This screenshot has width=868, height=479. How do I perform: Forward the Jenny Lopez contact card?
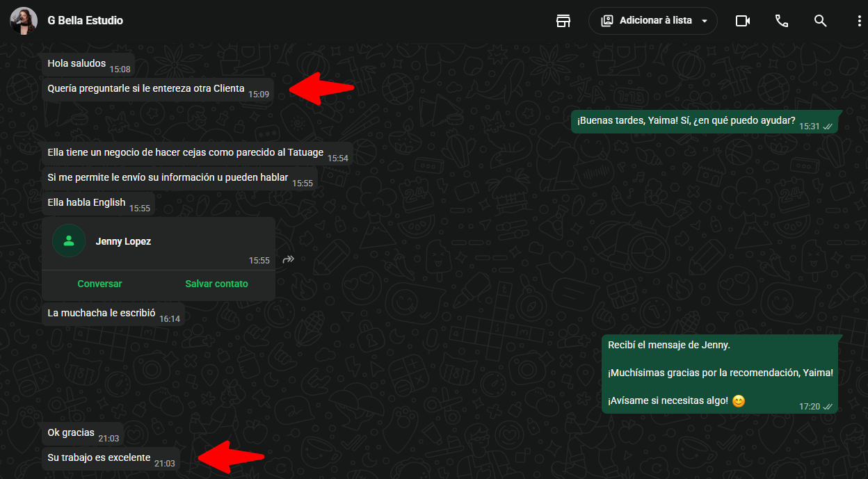[289, 259]
